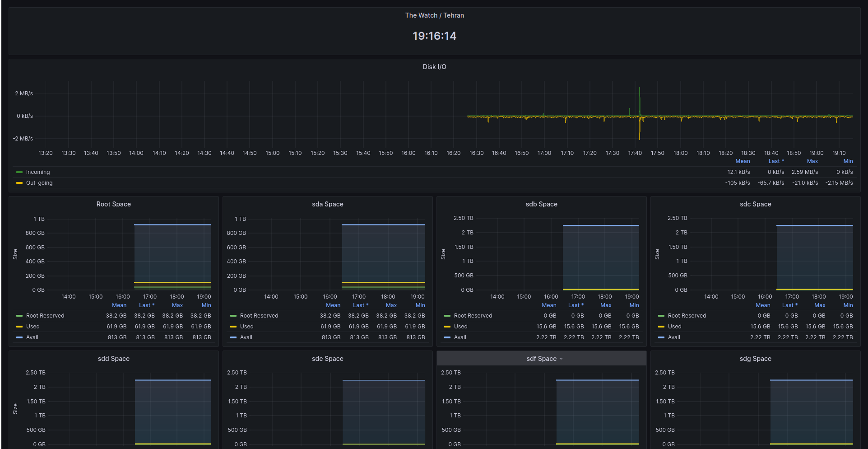Isolate Out_going series in Disk I/O legend

tap(39, 183)
